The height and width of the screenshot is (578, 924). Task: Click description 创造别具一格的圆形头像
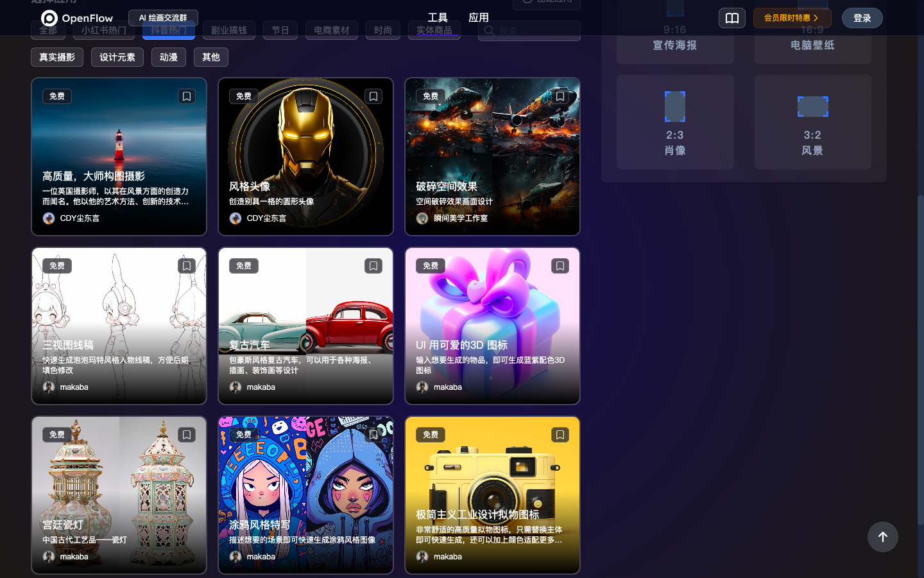pyautogui.click(x=271, y=202)
